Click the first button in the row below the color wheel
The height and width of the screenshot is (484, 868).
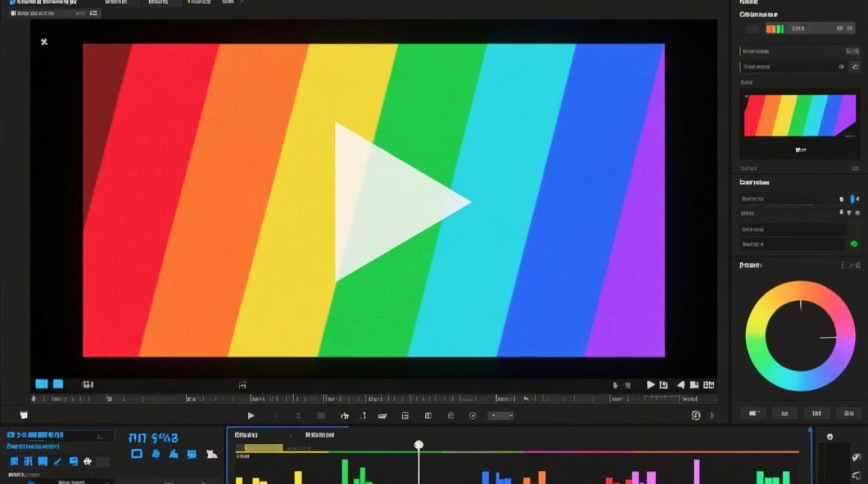tap(754, 413)
